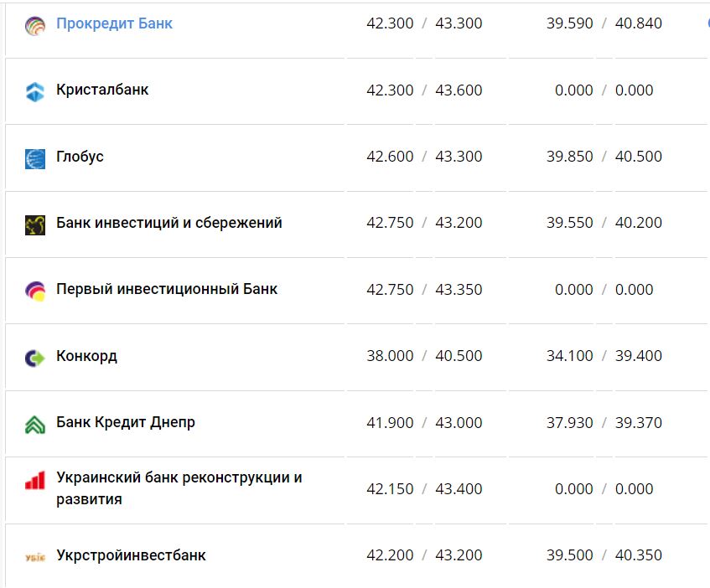Click the Первый инвестиционный Банк circle logo
This screenshot has height=588, width=710.
pyautogui.click(x=34, y=291)
